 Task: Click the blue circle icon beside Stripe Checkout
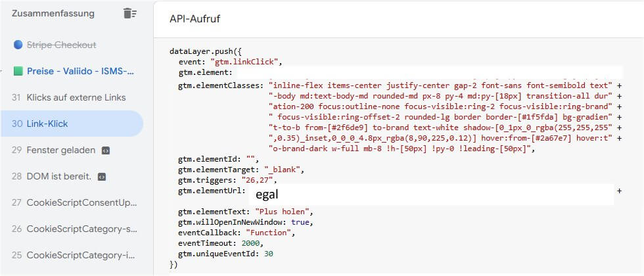[18, 45]
